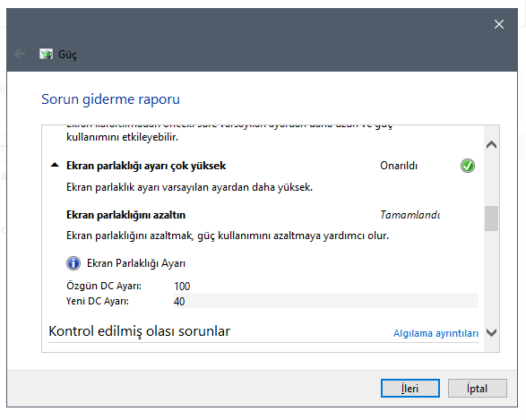Click the Güç troubleshooter icon
The height and width of the screenshot is (420, 526).
point(46,54)
